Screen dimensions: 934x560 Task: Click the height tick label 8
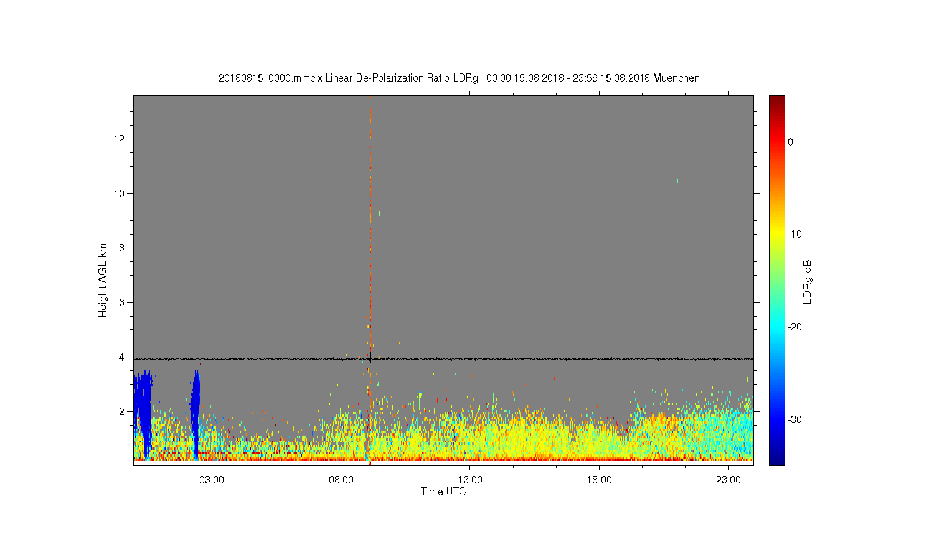(x=123, y=248)
